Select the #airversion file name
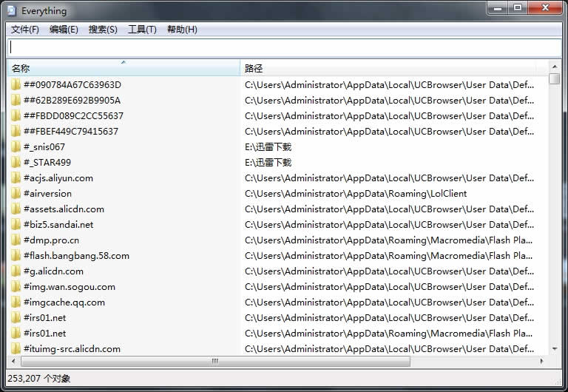This screenshot has height=392, width=568. (47, 194)
